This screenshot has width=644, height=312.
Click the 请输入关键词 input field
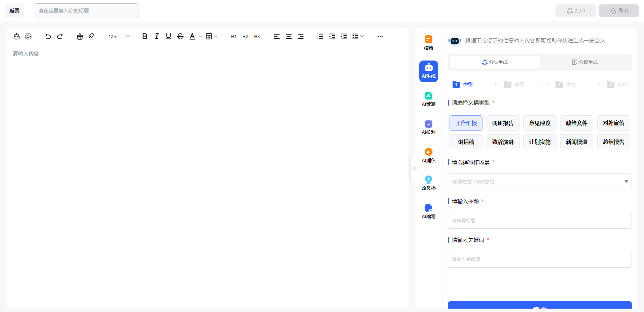(x=539, y=259)
